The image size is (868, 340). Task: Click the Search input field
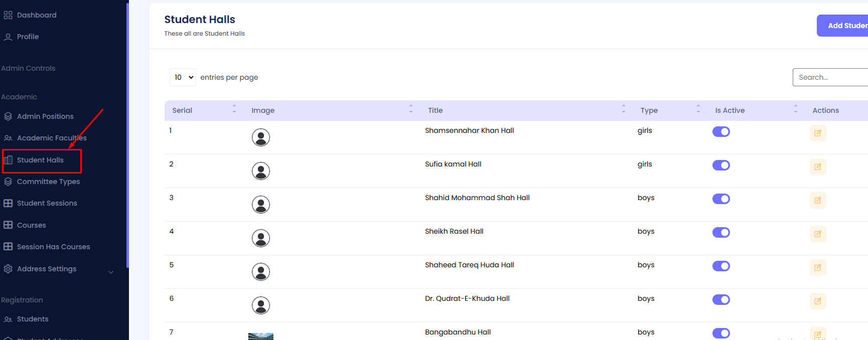(x=830, y=77)
